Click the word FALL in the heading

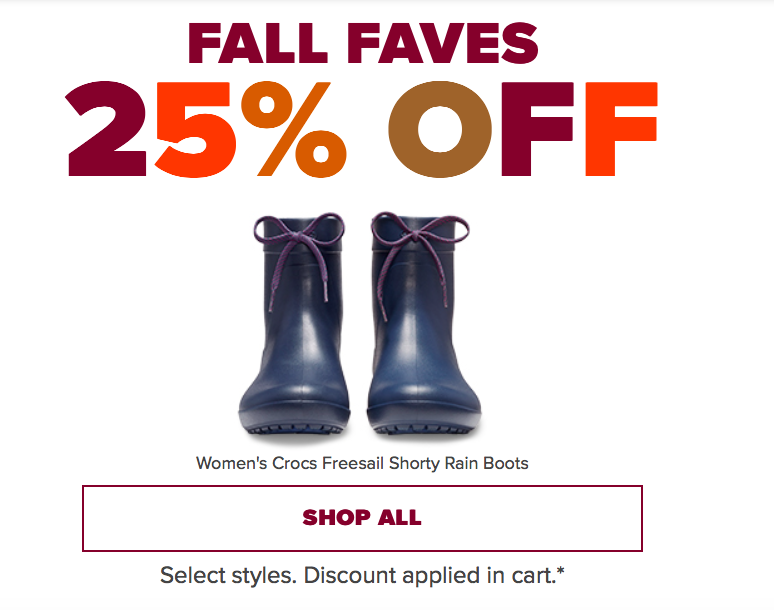click(258, 43)
